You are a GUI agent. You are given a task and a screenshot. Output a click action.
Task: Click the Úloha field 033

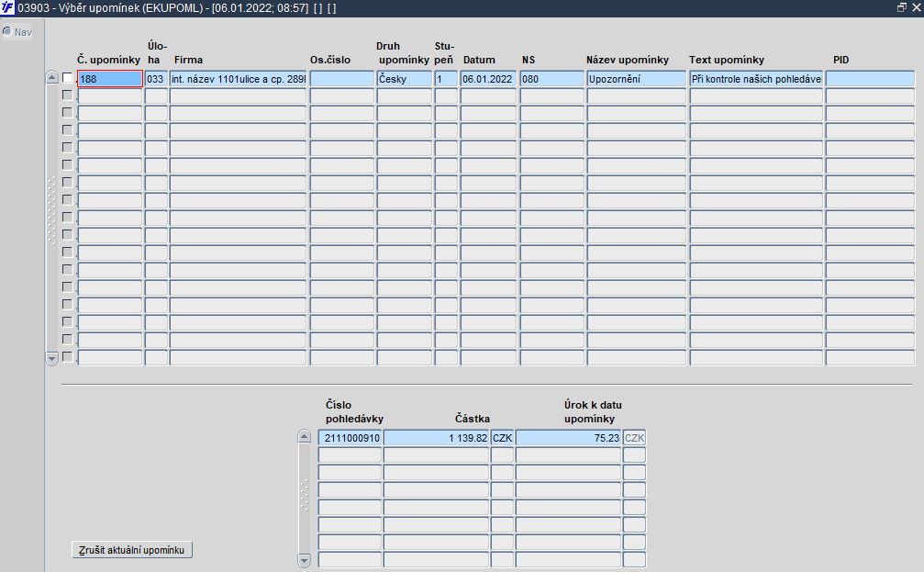(156, 78)
